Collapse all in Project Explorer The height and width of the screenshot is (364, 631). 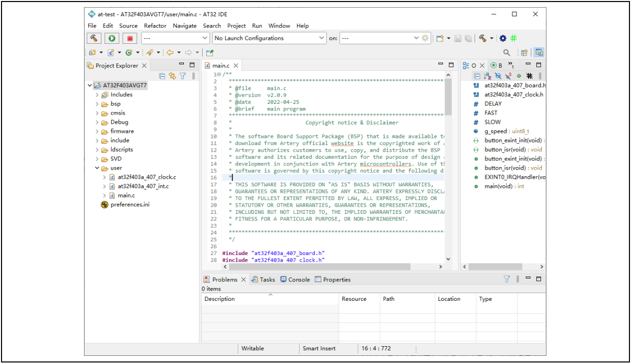(162, 76)
